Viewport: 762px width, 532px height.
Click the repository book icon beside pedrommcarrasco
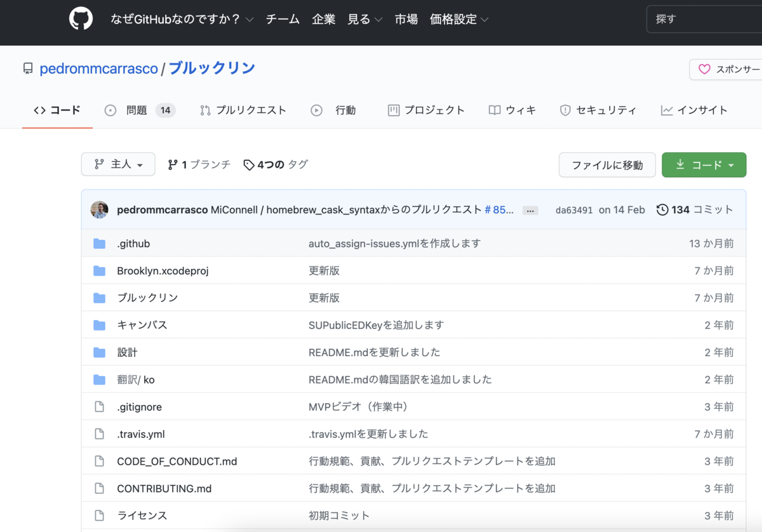[28, 69]
